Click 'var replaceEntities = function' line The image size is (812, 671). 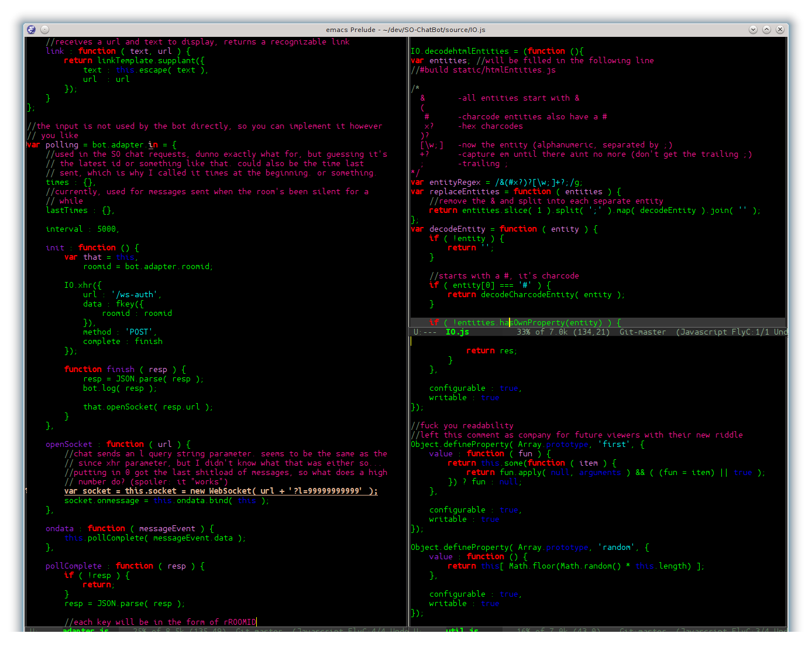[x=516, y=192]
